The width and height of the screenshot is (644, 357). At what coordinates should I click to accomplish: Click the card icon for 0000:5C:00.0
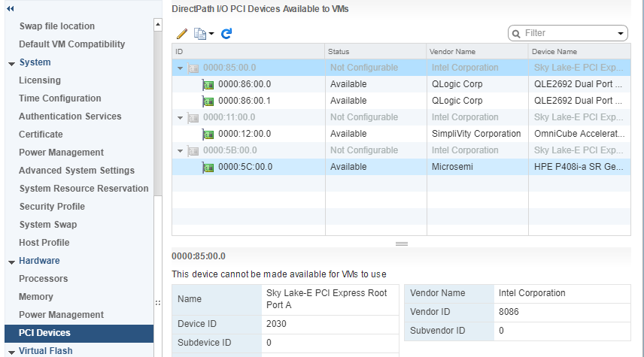point(208,168)
